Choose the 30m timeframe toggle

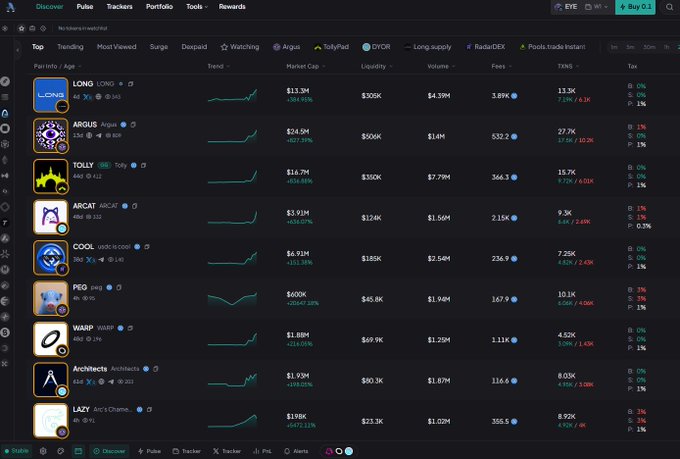point(649,47)
